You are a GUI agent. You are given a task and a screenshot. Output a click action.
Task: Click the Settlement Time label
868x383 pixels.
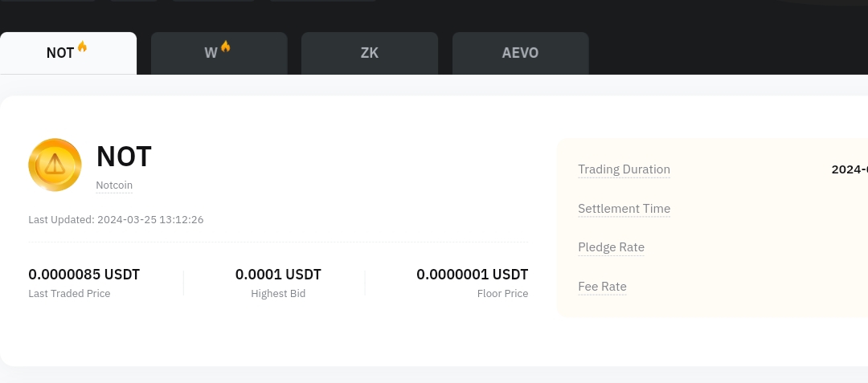pos(624,208)
